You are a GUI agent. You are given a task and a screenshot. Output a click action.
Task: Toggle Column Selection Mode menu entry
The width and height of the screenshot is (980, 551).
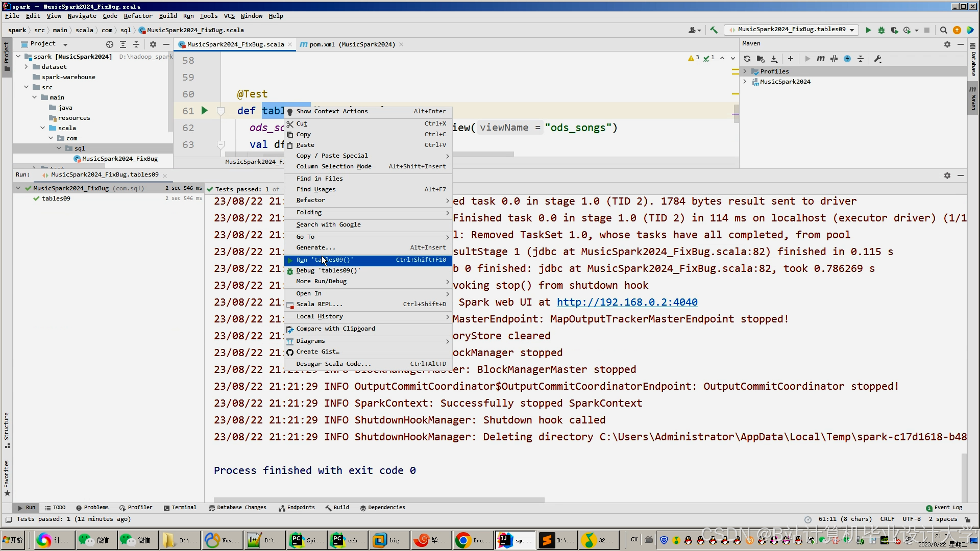[334, 166]
